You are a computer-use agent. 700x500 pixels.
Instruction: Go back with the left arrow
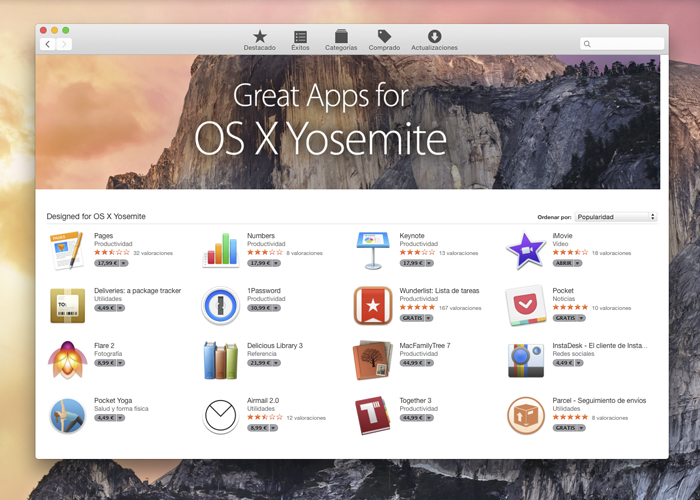[x=48, y=44]
